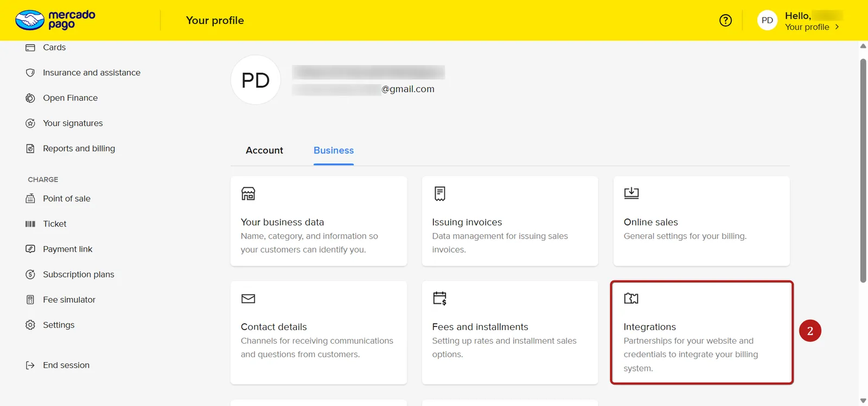Go to Point of sale
This screenshot has width=868, height=406.
click(x=67, y=198)
